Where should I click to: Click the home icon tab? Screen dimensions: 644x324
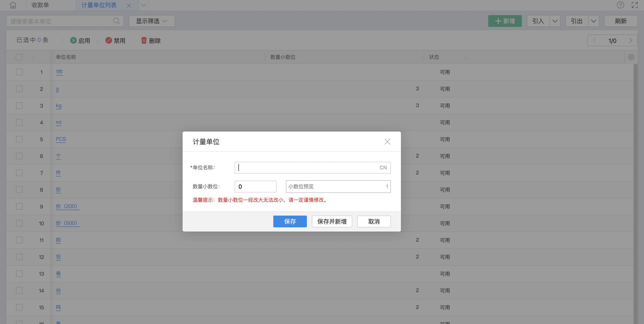click(x=13, y=5)
